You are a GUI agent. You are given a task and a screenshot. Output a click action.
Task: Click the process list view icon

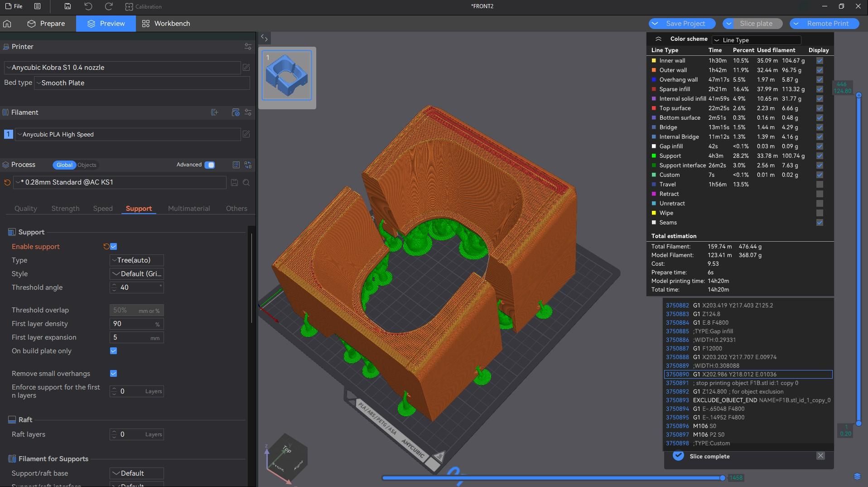click(236, 165)
